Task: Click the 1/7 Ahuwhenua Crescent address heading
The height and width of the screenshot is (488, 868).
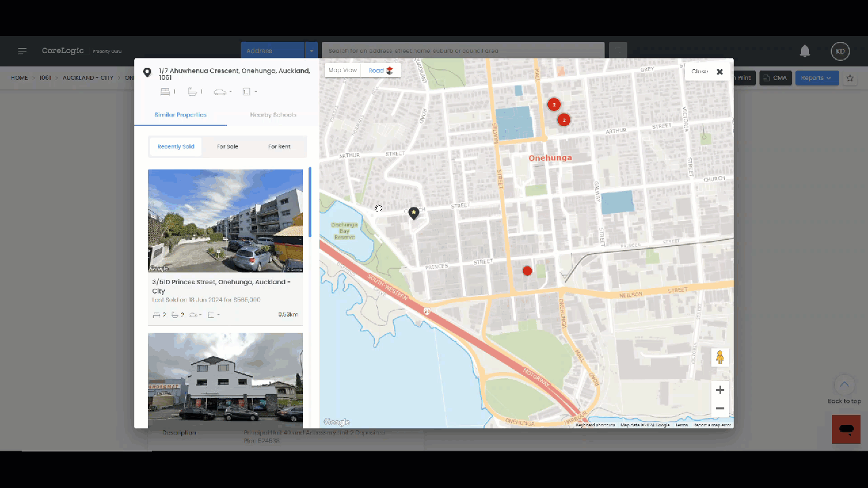Action: pyautogui.click(x=235, y=74)
